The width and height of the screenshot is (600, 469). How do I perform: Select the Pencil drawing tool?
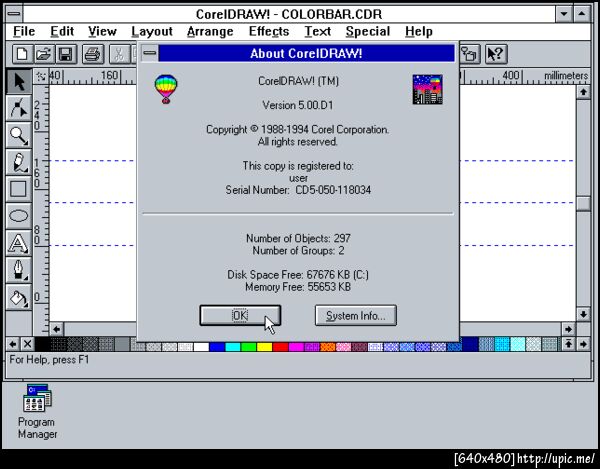(x=18, y=162)
